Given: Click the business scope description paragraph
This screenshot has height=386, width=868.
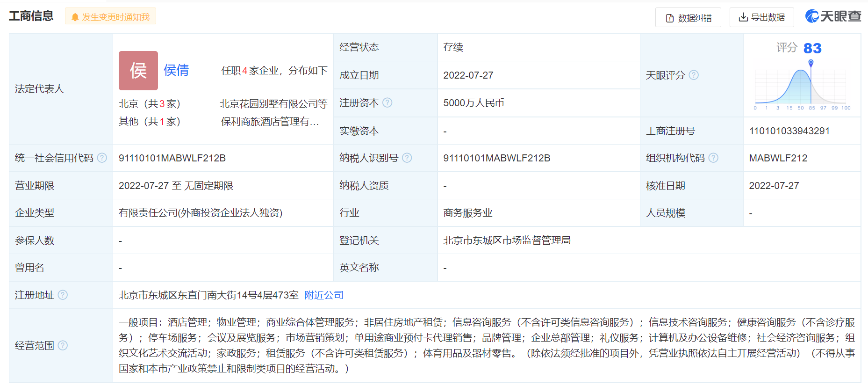Looking at the screenshot, I should (487, 345).
